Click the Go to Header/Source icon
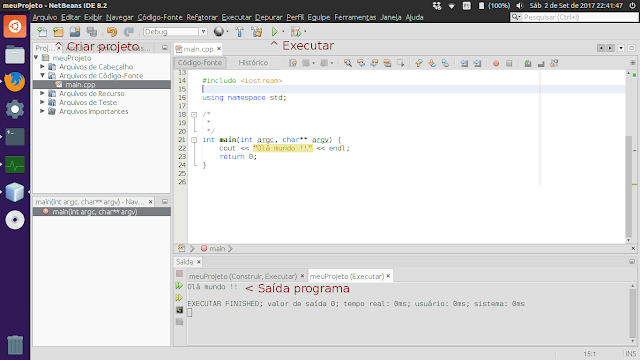640x360 pixels. [554, 63]
